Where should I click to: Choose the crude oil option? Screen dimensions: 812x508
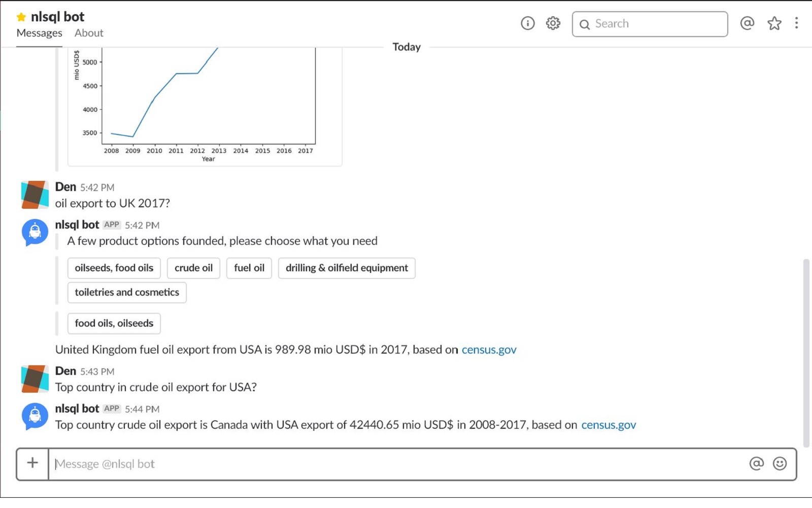coord(193,268)
